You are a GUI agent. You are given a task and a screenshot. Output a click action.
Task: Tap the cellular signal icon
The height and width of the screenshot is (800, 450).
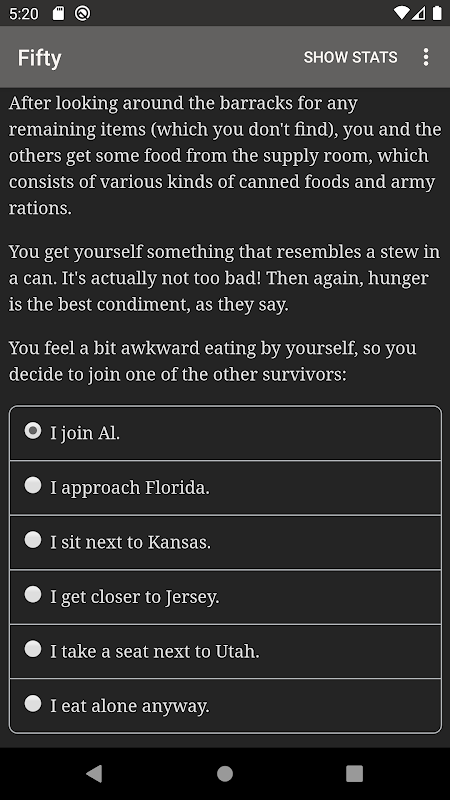point(419,13)
